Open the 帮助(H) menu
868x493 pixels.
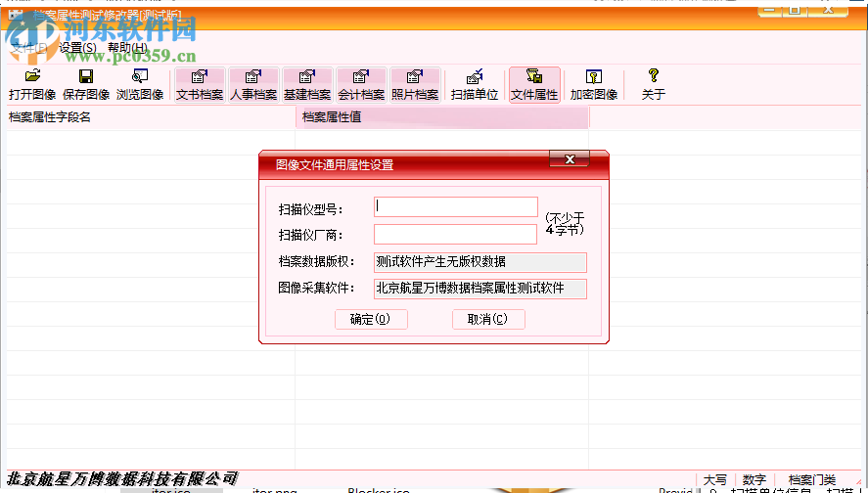[127, 48]
